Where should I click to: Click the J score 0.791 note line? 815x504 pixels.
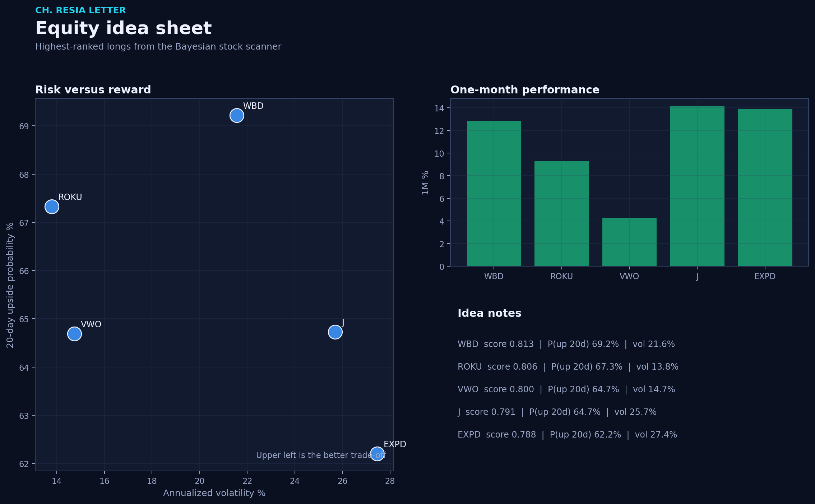click(557, 412)
